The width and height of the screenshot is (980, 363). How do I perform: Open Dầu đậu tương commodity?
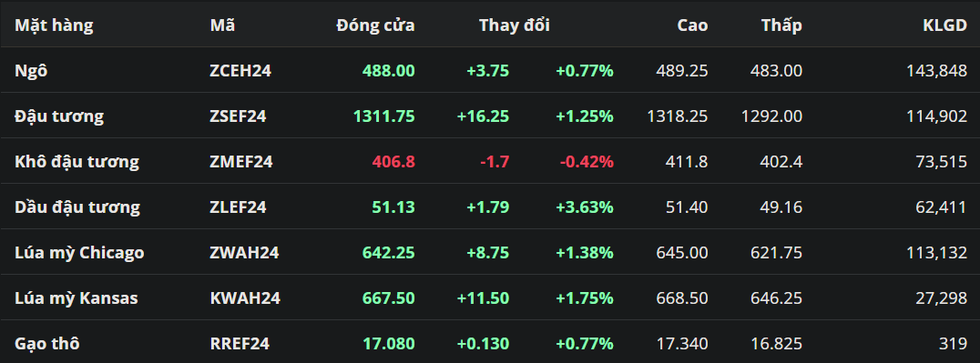pyautogui.click(x=77, y=207)
